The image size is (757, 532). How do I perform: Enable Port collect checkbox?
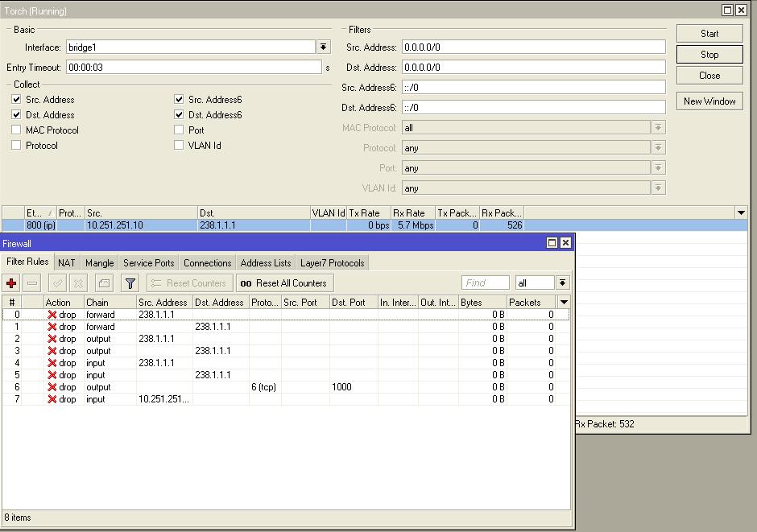coord(179,130)
